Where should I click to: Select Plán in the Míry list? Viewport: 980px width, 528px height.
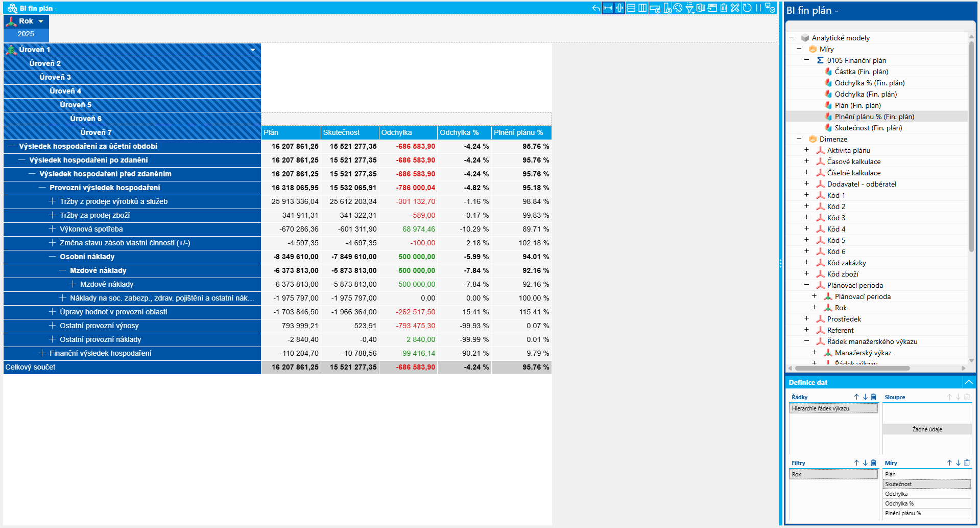pyautogui.click(x=927, y=474)
